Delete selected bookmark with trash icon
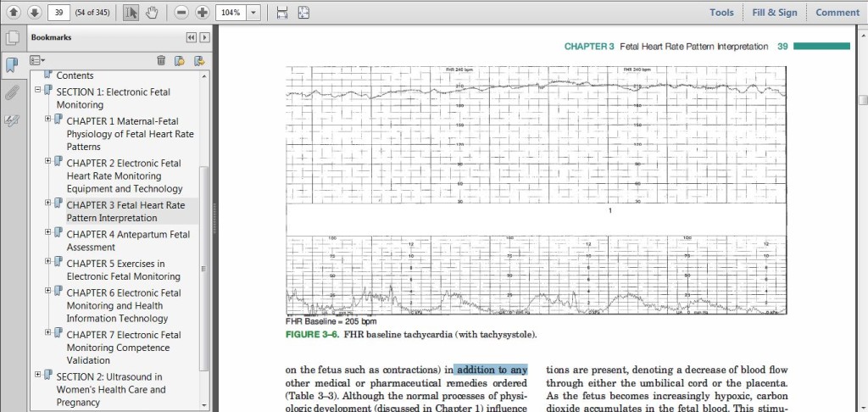 point(161,60)
